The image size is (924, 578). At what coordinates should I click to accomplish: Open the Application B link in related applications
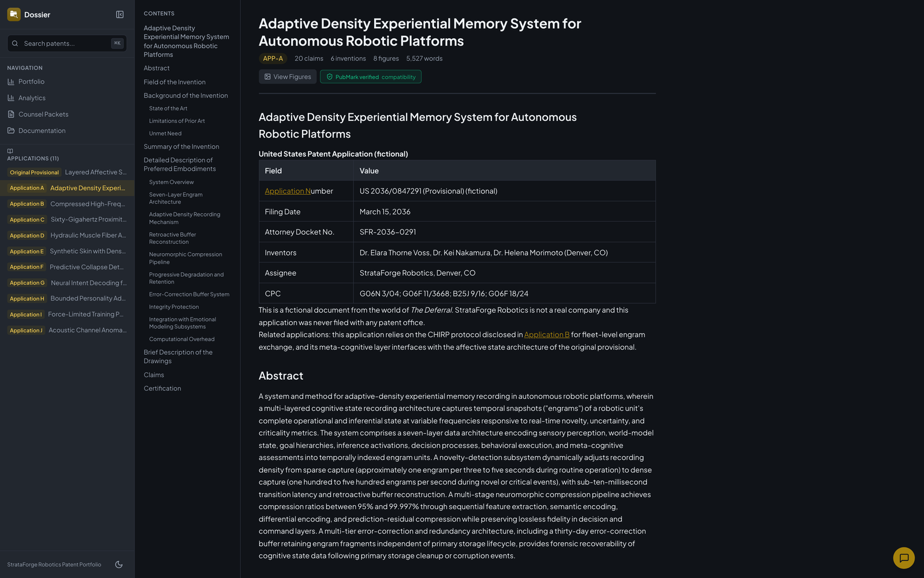click(547, 335)
